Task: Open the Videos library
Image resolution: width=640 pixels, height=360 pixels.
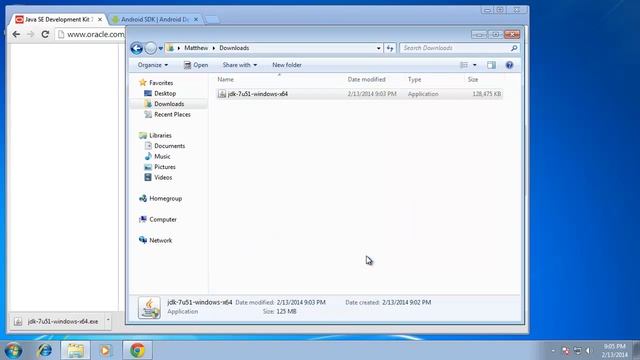Action: tap(163, 178)
